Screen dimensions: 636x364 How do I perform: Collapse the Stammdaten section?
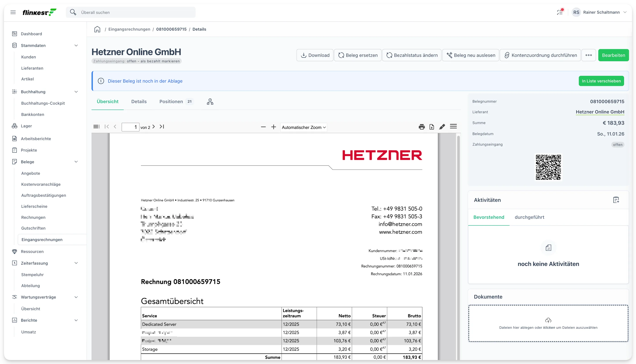point(76,45)
